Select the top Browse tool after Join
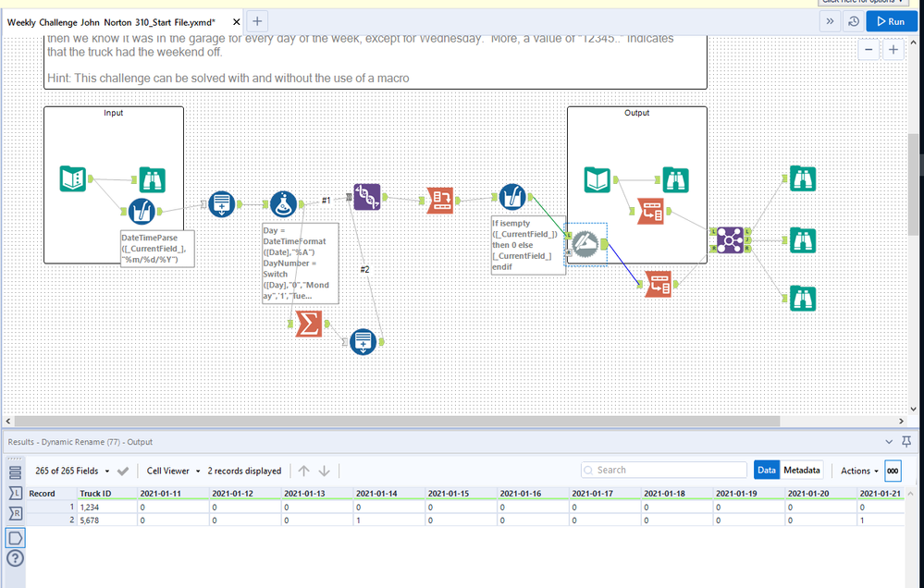The height and width of the screenshot is (588, 924). (x=803, y=178)
